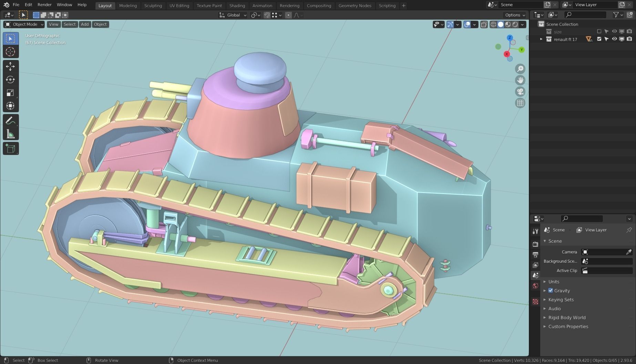This screenshot has width=636, height=364.
Task: Switch to the Geometry Nodes workspace tab
Action: click(x=355, y=6)
